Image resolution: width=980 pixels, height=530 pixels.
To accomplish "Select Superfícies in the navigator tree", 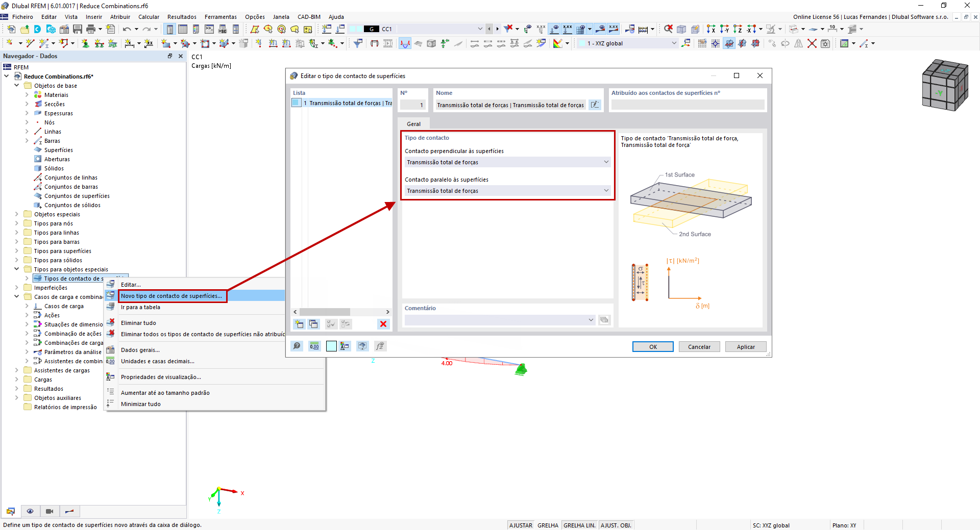I will tap(58, 150).
